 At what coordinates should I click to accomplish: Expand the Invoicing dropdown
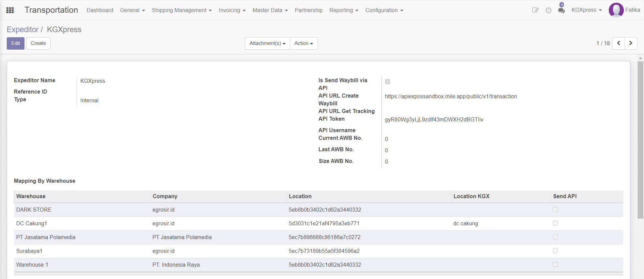coord(232,10)
